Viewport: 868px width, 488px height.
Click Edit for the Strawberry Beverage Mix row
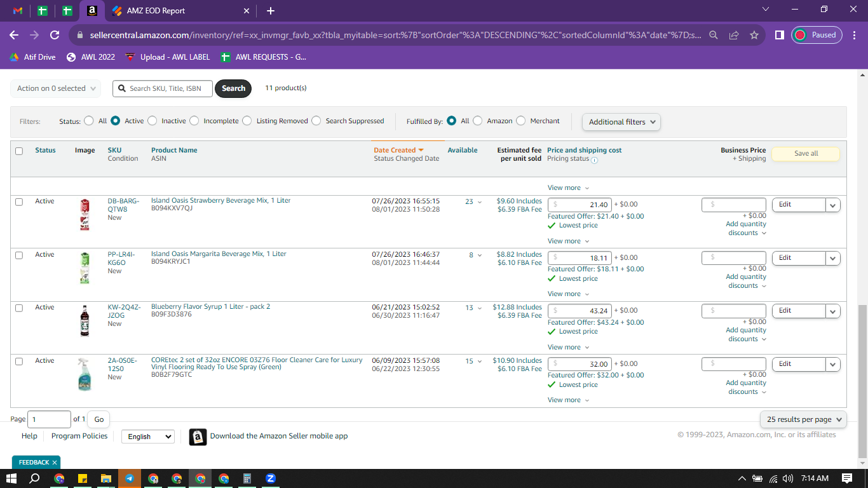click(799, 205)
